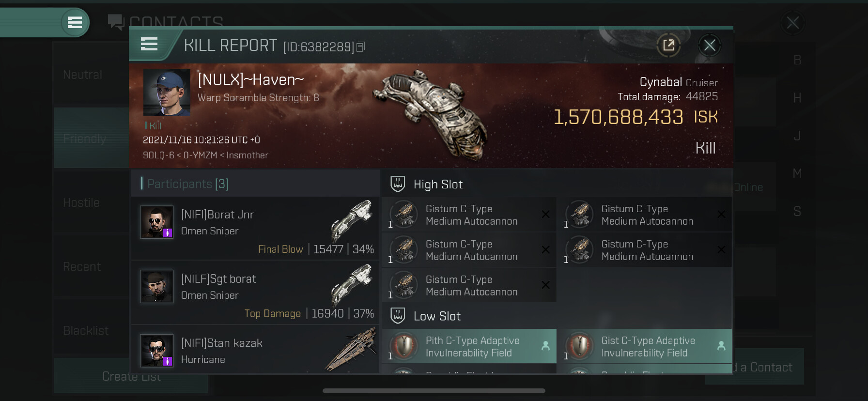Click the Create List button
Viewport: 868px width, 401px height.
131,376
